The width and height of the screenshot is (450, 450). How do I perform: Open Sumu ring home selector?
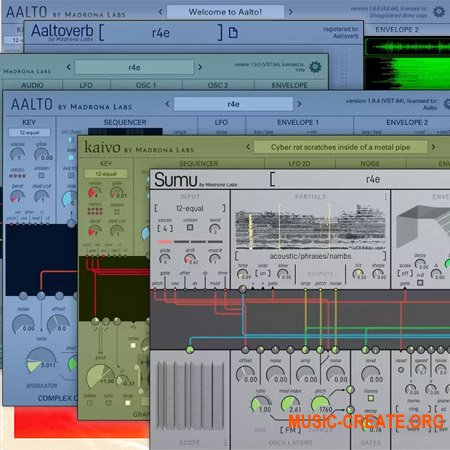(x=413, y=409)
